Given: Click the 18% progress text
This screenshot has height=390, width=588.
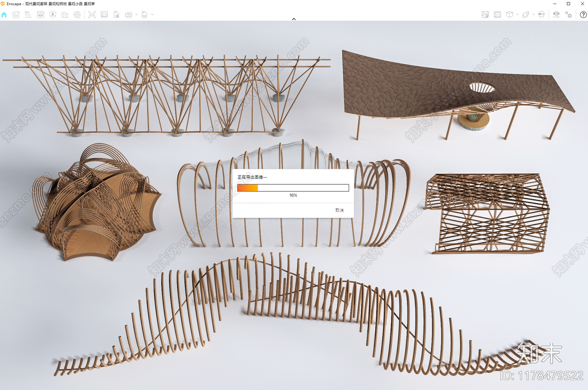Looking at the screenshot, I should click(x=293, y=195).
